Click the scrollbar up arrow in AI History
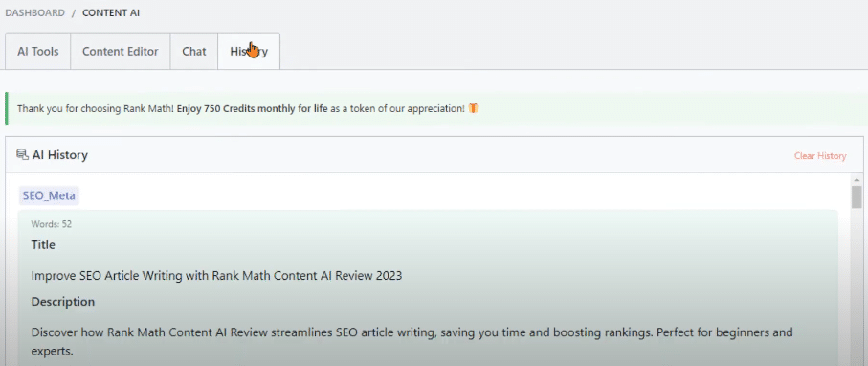 [x=857, y=180]
